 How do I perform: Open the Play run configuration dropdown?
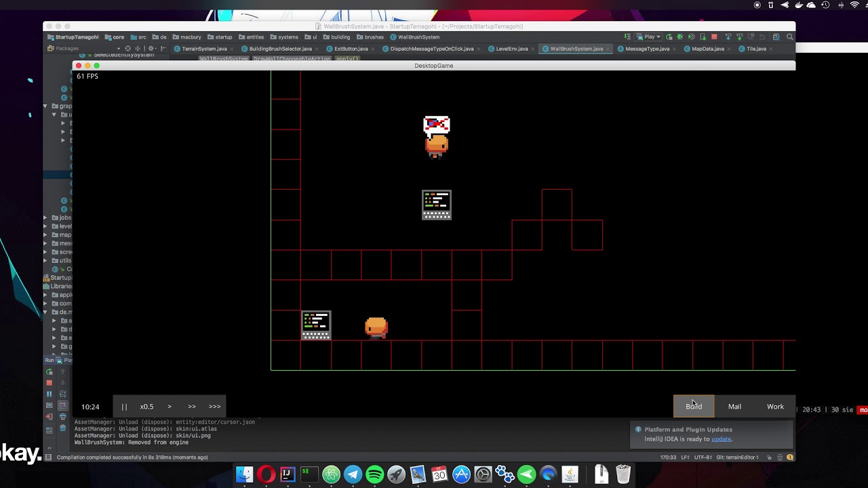(648, 37)
